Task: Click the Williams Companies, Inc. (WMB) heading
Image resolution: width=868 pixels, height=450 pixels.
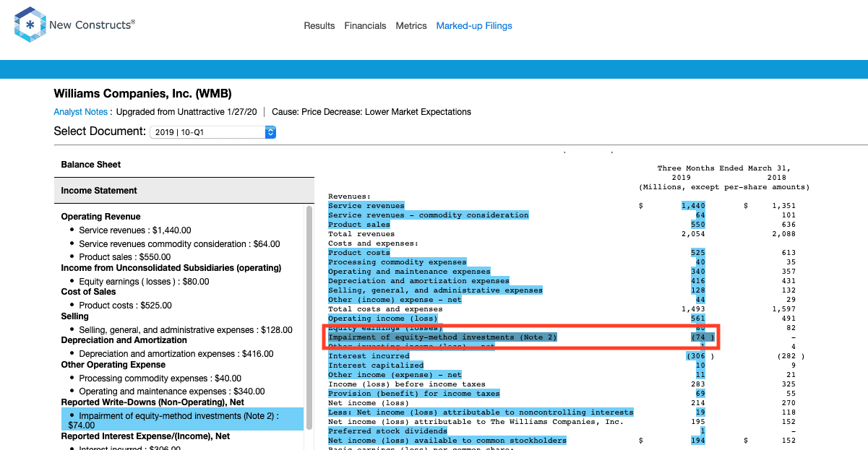Action: [x=142, y=94]
